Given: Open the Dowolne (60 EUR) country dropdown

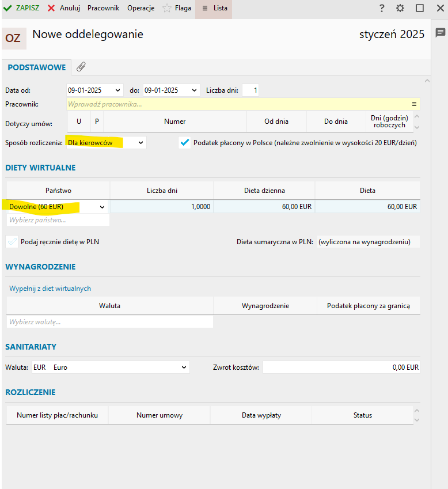Looking at the screenshot, I should [x=102, y=207].
